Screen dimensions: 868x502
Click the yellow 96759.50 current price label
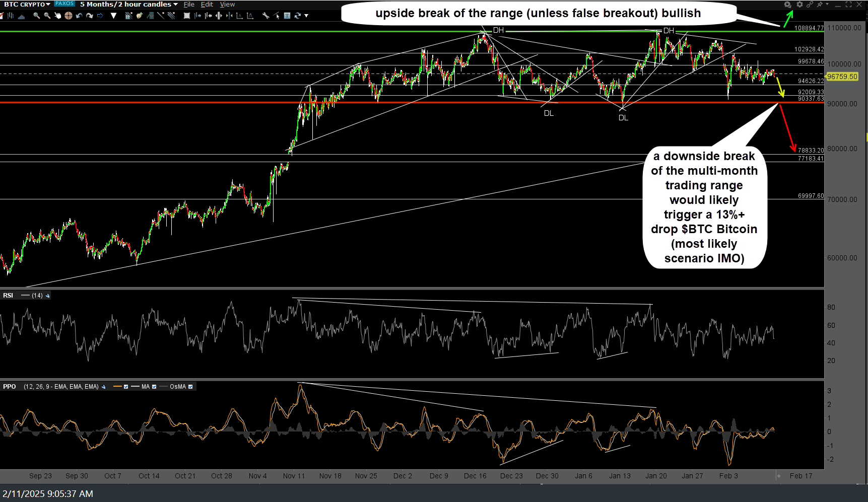point(842,77)
